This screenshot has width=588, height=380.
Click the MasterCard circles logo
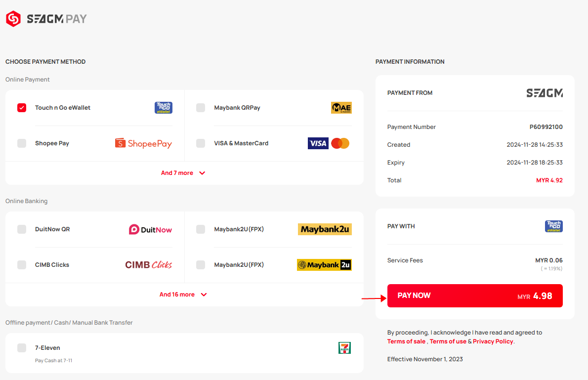(x=340, y=143)
